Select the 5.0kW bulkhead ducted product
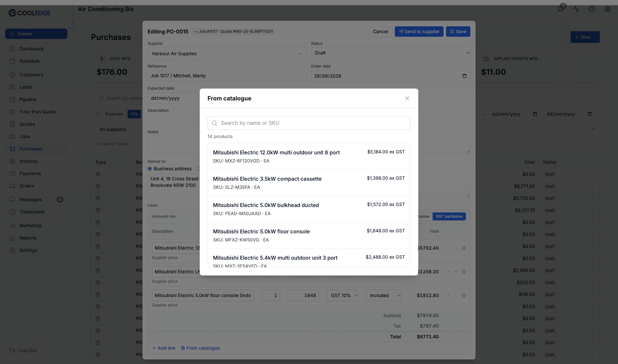 [309, 209]
